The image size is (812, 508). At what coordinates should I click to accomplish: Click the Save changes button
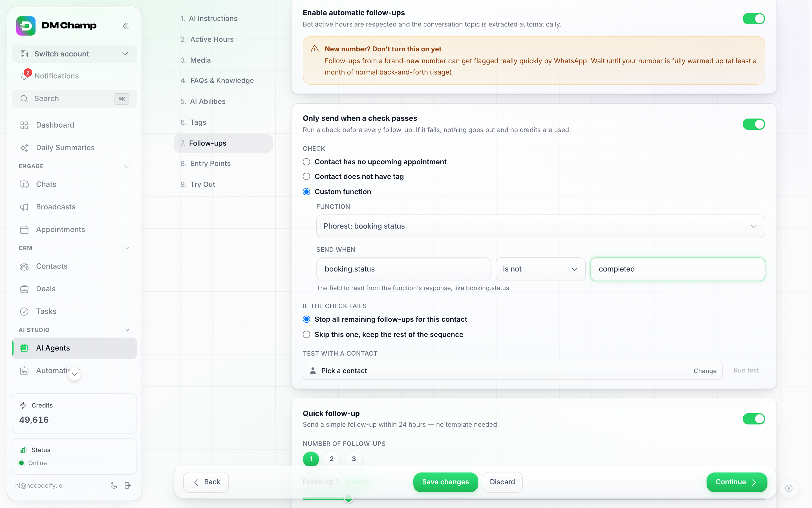tap(445, 482)
